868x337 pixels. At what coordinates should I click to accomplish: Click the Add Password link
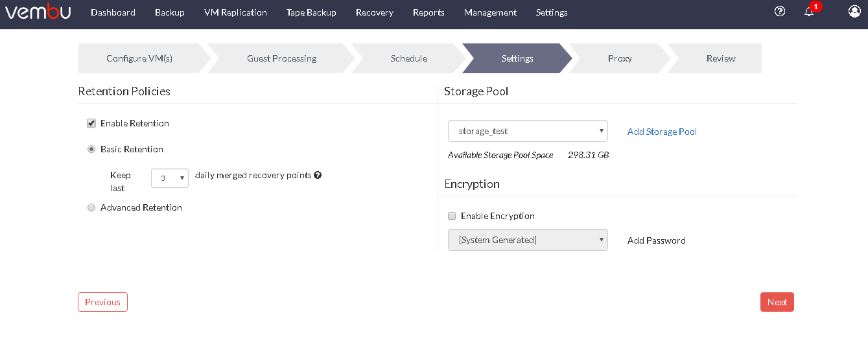point(657,240)
